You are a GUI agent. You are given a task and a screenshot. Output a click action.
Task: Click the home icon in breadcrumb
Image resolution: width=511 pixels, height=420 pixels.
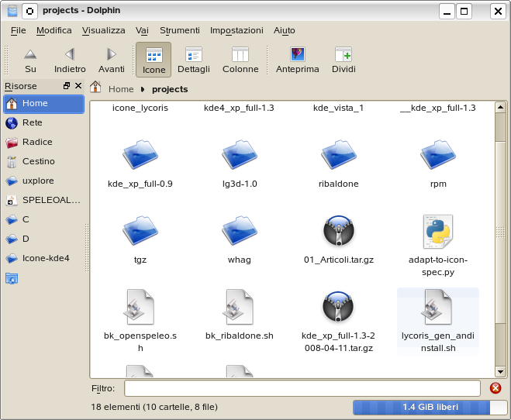[95, 87]
